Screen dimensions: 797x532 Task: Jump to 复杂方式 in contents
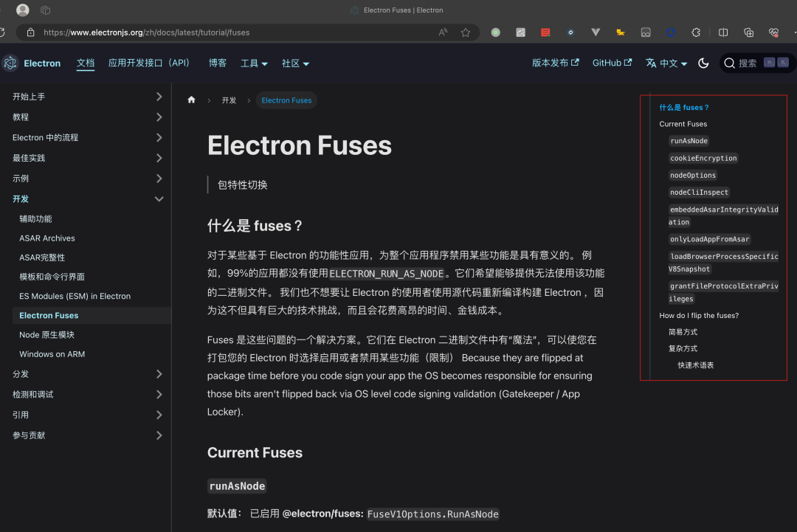click(683, 348)
